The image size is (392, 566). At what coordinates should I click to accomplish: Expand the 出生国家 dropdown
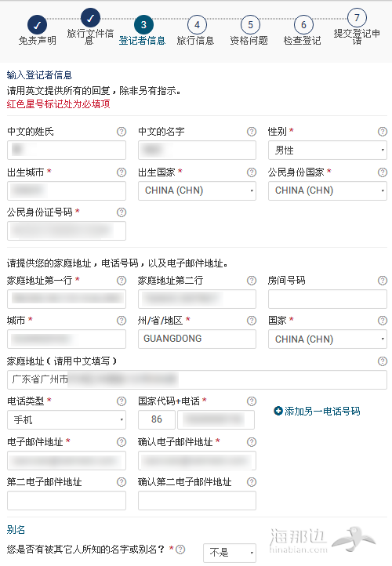[197, 190]
